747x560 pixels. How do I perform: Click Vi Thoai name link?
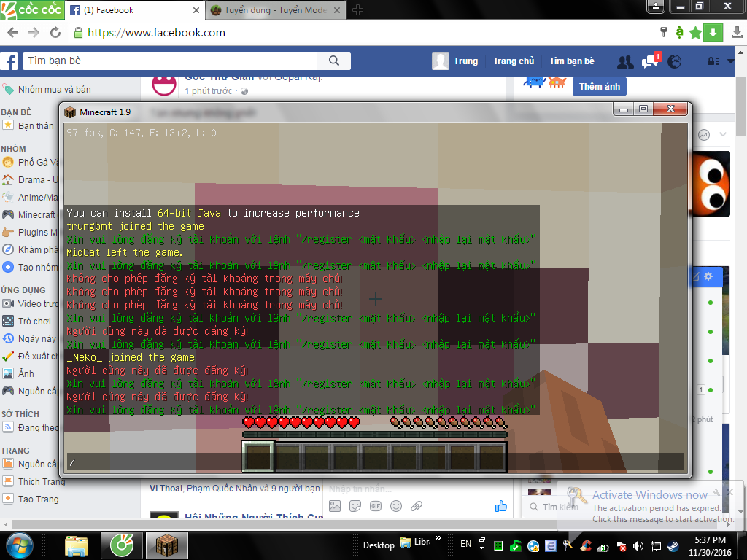point(166,488)
